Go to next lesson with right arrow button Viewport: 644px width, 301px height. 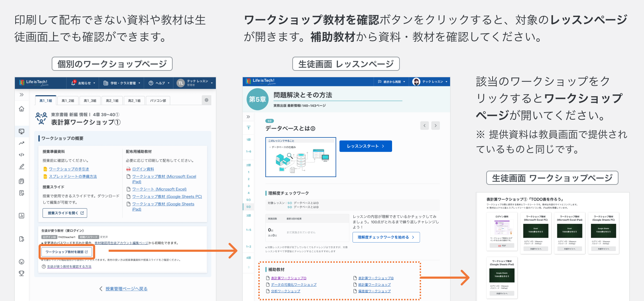tap(436, 125)
